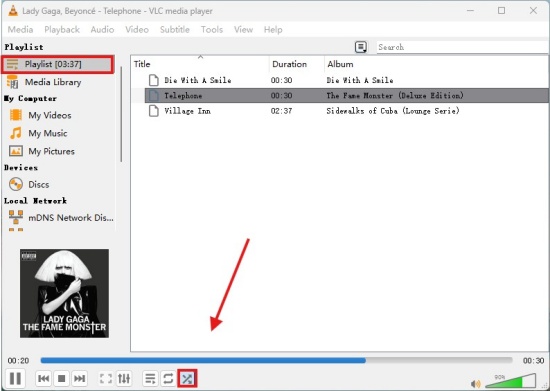Toggle the playlist view button
Screen dimensions: 550x391
coord(150,379)
